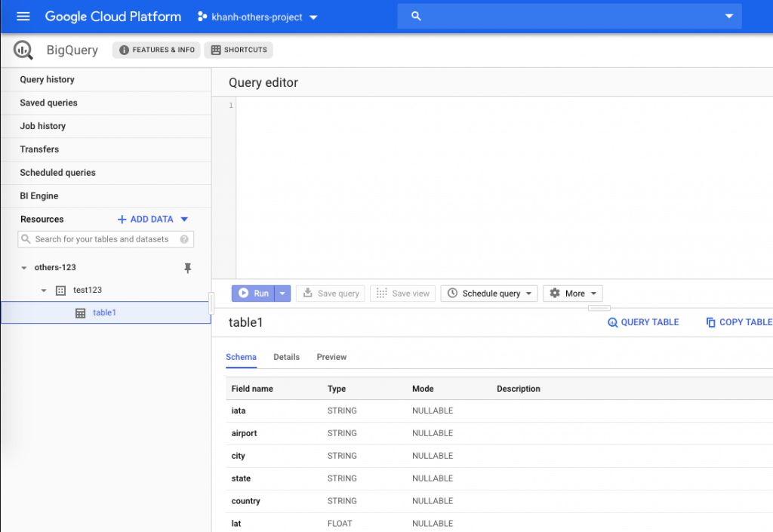Click the QUERY TABLE magnifier icon
The image size is (773, 532).
coord(613,322)
